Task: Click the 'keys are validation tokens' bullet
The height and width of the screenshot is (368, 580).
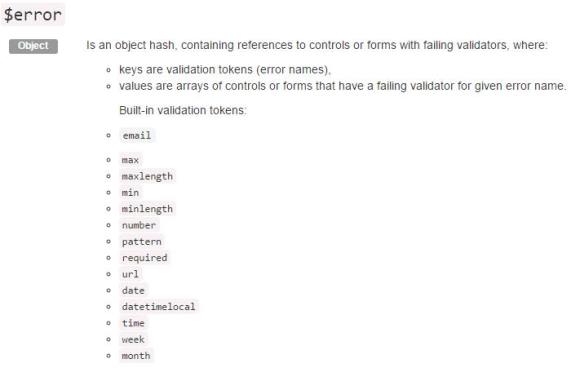Action: 225,70
